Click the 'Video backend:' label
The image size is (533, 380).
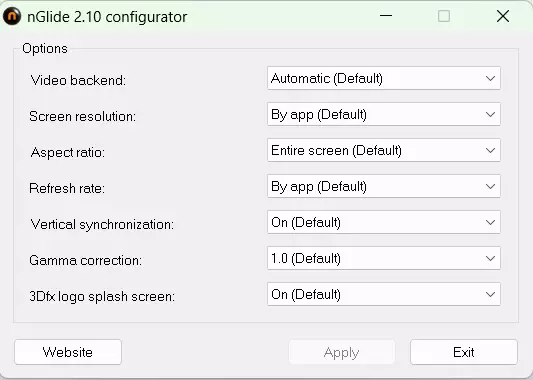click(78, 81)
